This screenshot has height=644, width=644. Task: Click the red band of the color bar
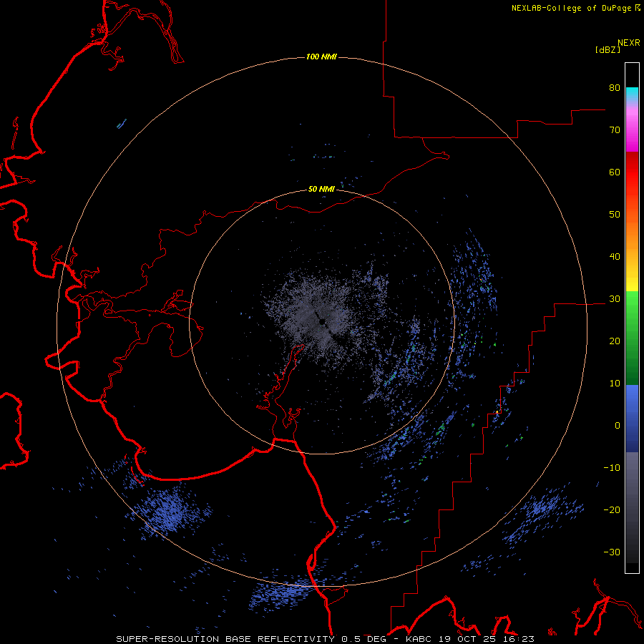632,172
